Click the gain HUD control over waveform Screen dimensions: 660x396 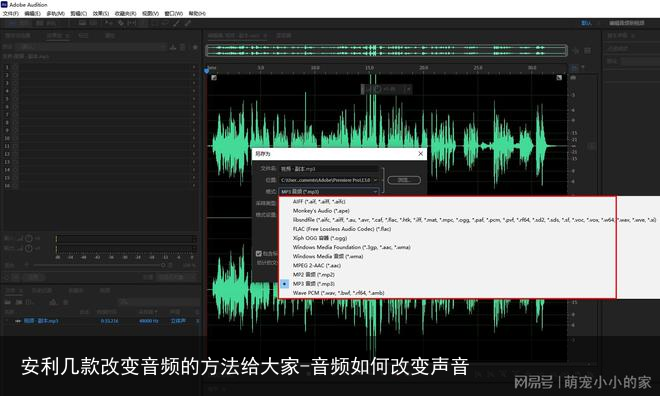pyautogui.click(x=386, y=89)
